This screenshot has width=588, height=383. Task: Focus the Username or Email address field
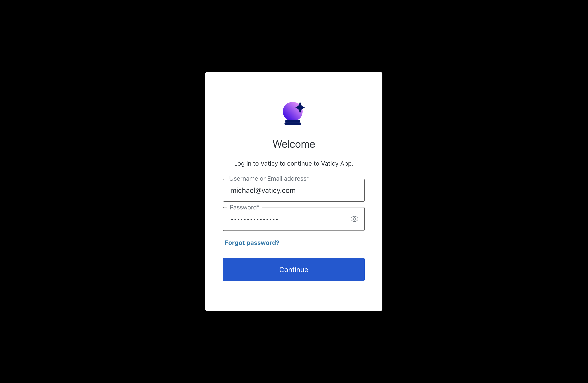point(294,190)
